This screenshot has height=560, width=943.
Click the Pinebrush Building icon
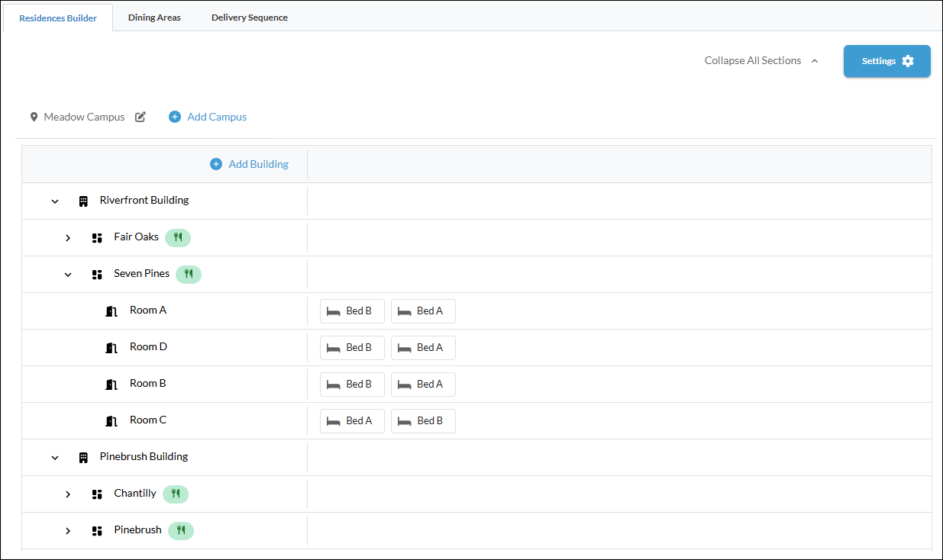(x=83, y=458)
